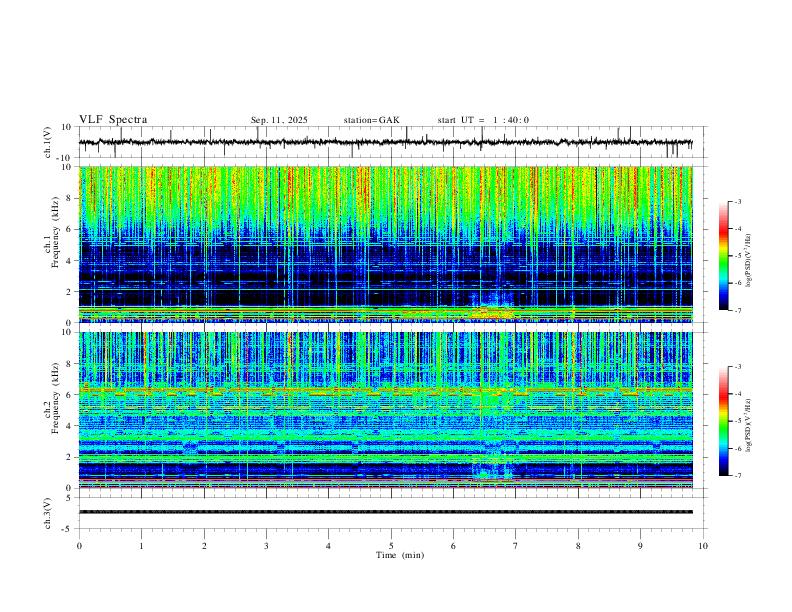Click the log(PSD) label beside ch.1 color bar
This screenshot has width=792, height=612.
[x=748, y=261]
